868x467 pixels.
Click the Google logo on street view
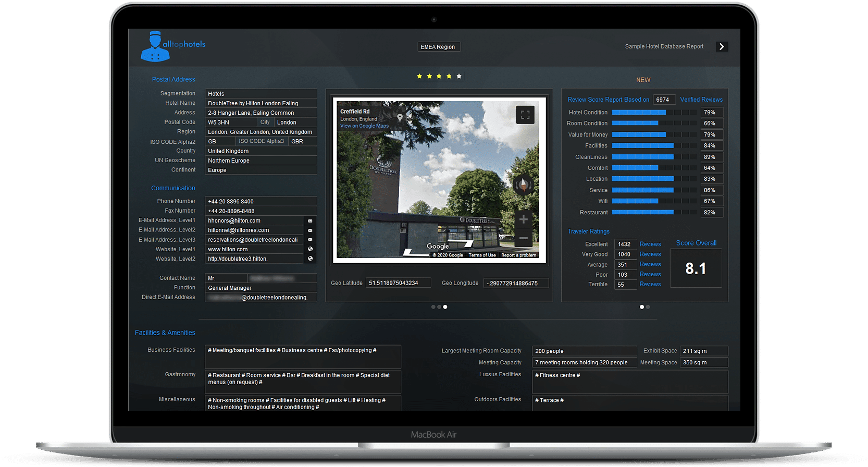pos(438,247)
